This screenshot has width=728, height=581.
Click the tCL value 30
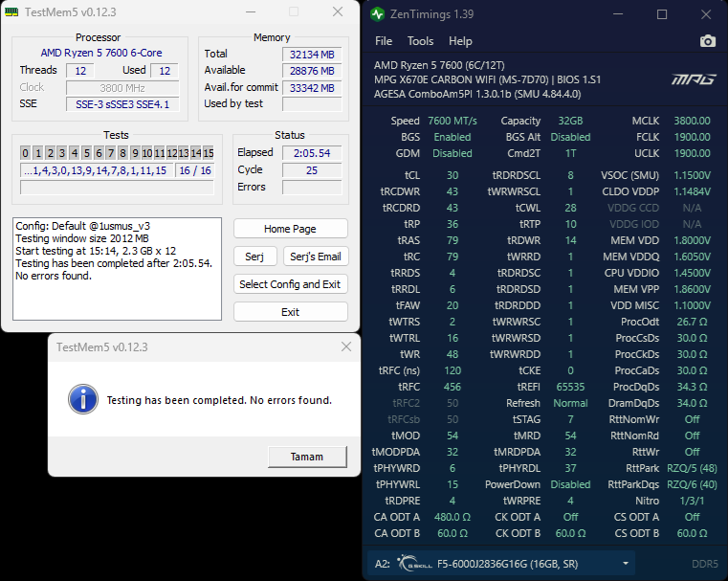tap(452, 175)
